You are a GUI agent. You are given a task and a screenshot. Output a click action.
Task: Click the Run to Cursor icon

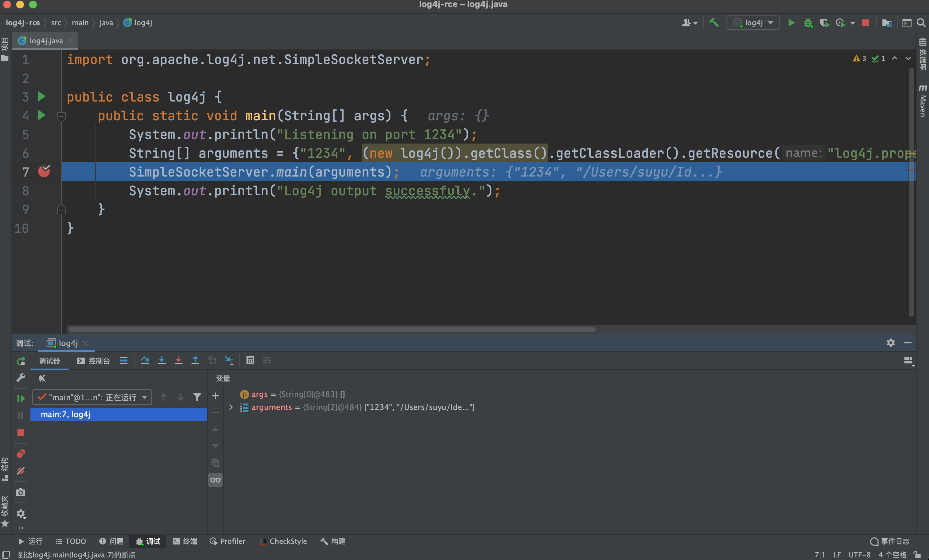(229, 360)
